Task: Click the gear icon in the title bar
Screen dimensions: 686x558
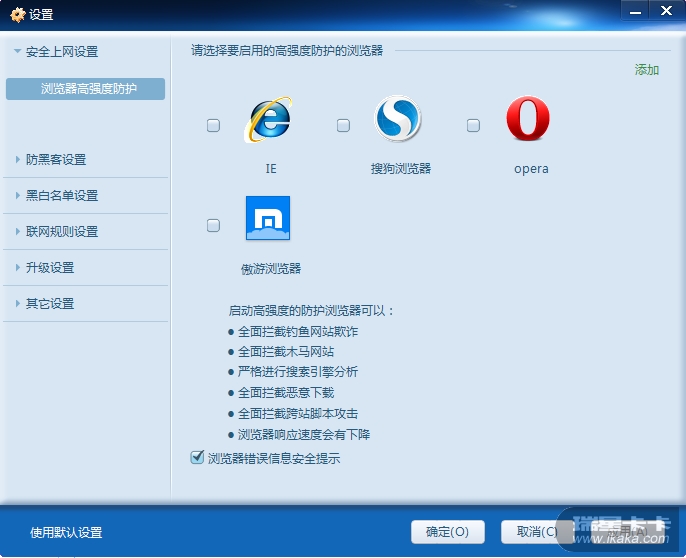Action: (18, 14)
